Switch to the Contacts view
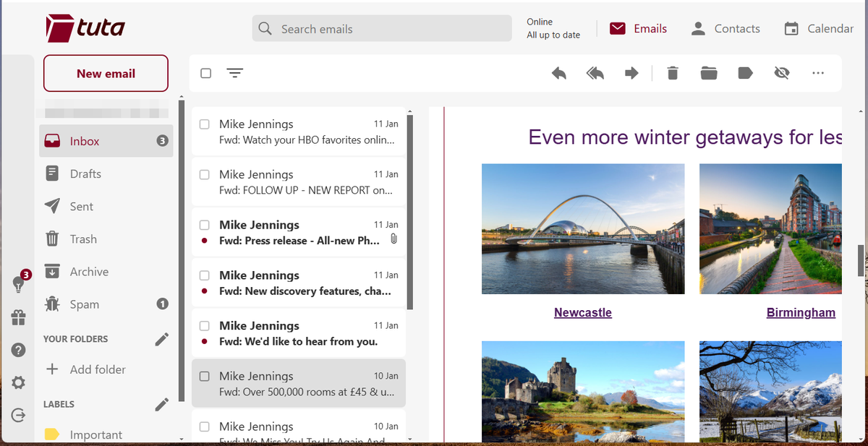The image size is (868, 446). point(726,28)
